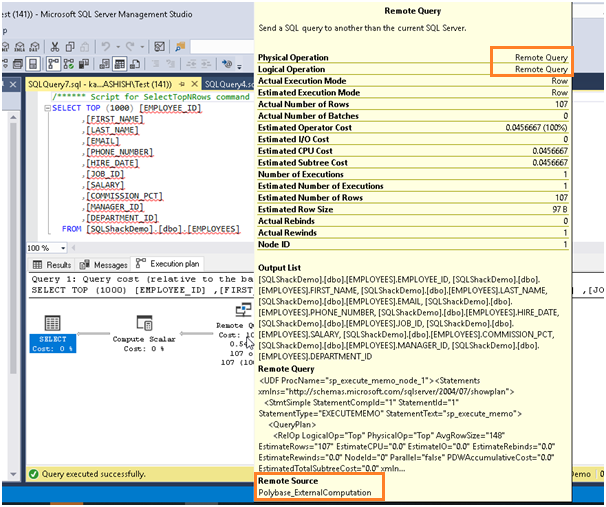Close the SQLQuery7.sql tab
The image size is (606, 507).
tap(195, 84)
